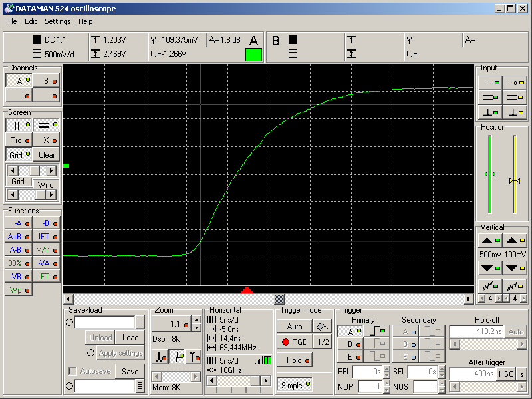Enable the Hold trigger toggle

(295, 360)
